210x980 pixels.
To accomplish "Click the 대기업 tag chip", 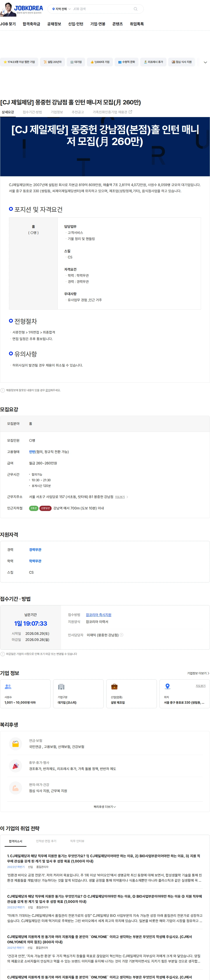I will coord(76,62).
